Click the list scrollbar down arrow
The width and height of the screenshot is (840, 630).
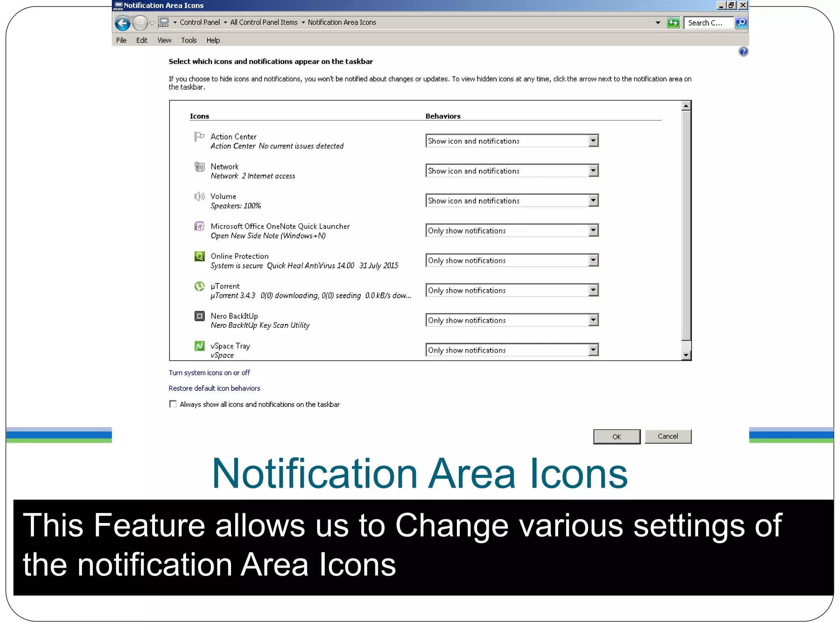(x=686, y=355)
